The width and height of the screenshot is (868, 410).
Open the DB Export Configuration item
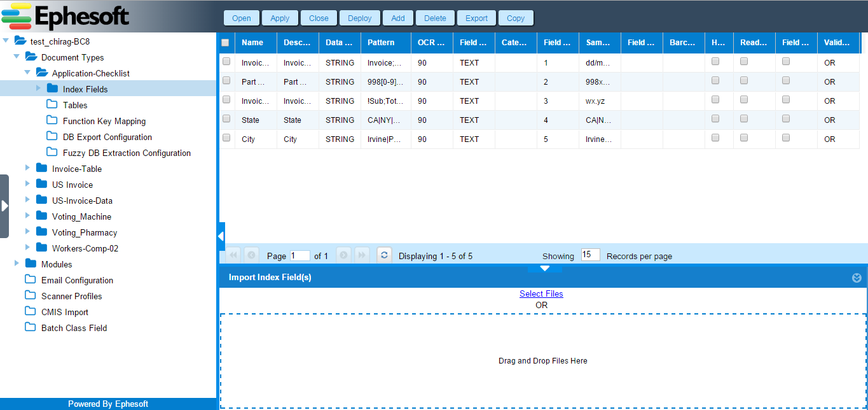coord(107,137)
